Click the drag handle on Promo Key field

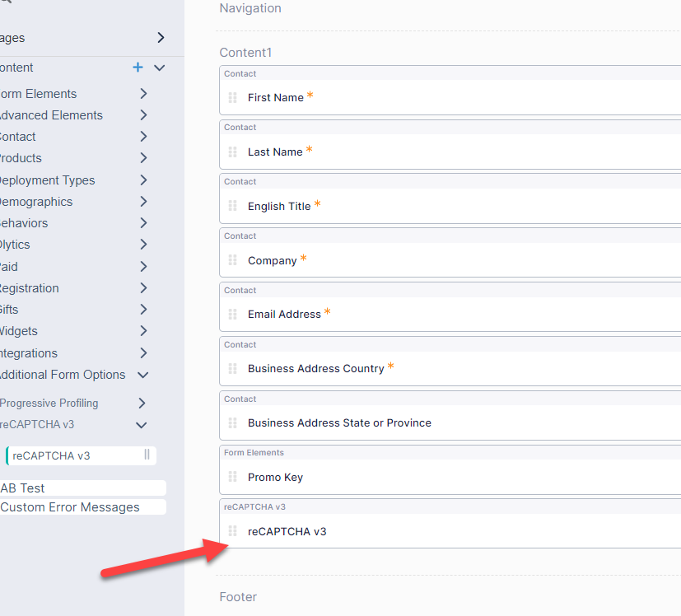click(232, 477)
